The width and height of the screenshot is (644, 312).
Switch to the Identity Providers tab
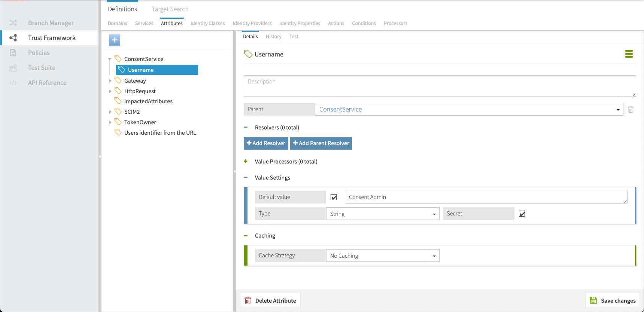(252, 23)
